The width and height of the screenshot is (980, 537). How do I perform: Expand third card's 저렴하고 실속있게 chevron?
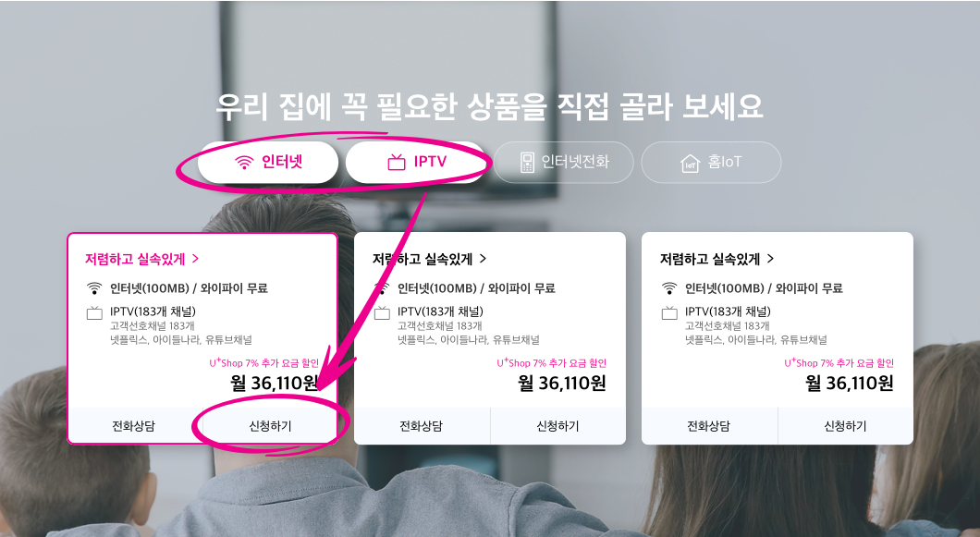coord(771,258)
